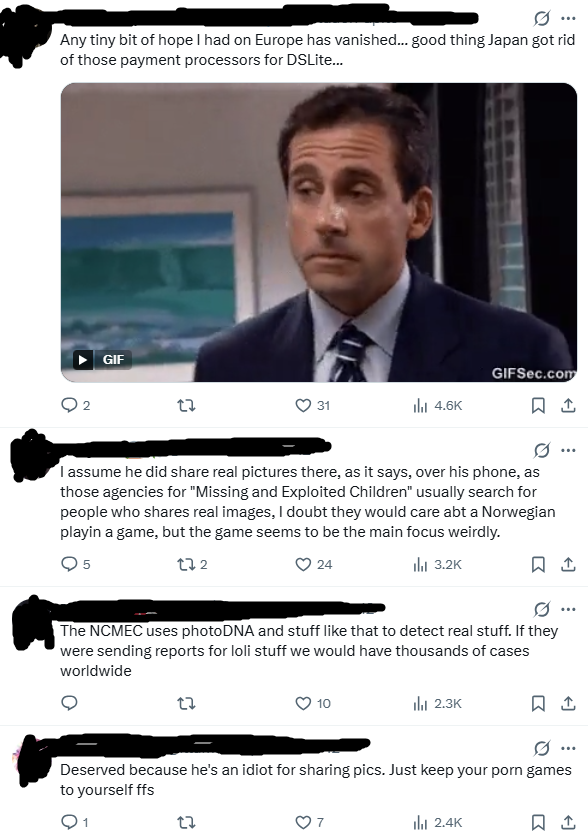The image size is (588, 840).
Task: Bookmark the NCMEC photoDNA tweet
Action: [538, 703]
